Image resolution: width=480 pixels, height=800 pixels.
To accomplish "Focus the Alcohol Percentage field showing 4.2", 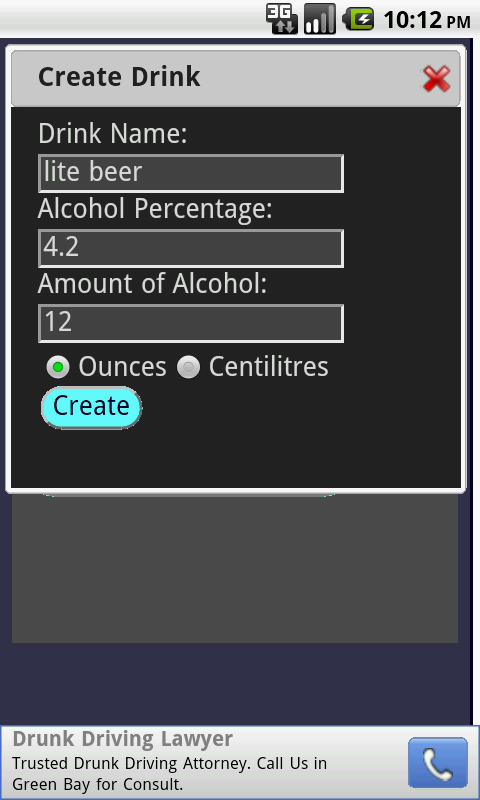I will coord(191,248).
